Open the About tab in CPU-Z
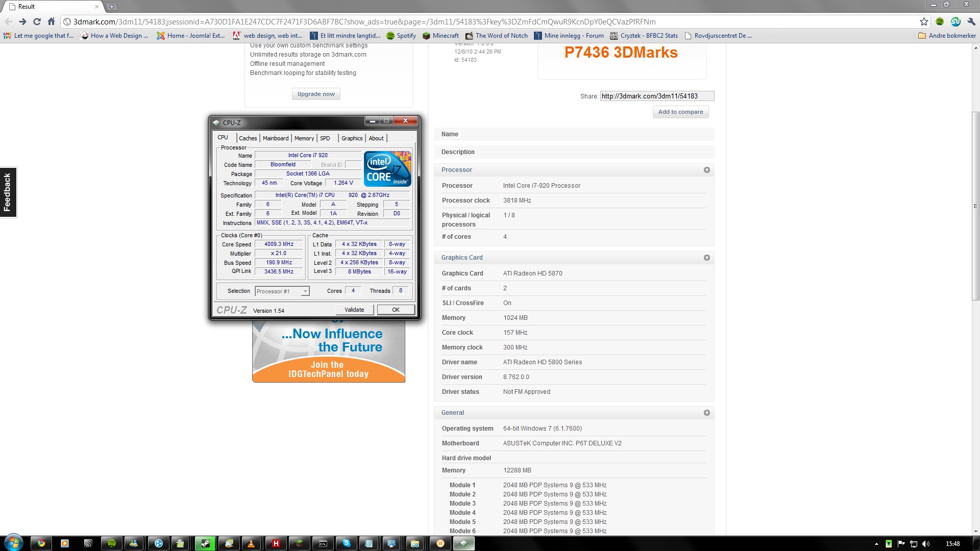 (x=376, y=138)
